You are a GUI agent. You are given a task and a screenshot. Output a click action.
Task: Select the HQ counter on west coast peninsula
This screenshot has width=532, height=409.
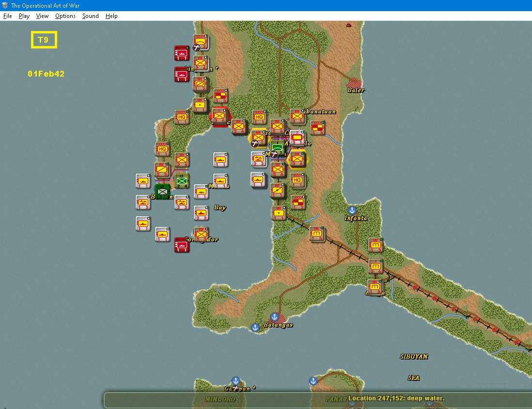[162, 149]
